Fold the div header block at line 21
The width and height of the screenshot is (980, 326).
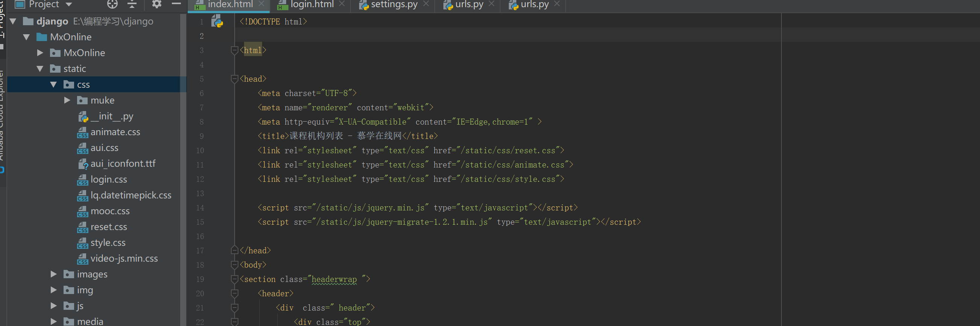tap(235, 308)
